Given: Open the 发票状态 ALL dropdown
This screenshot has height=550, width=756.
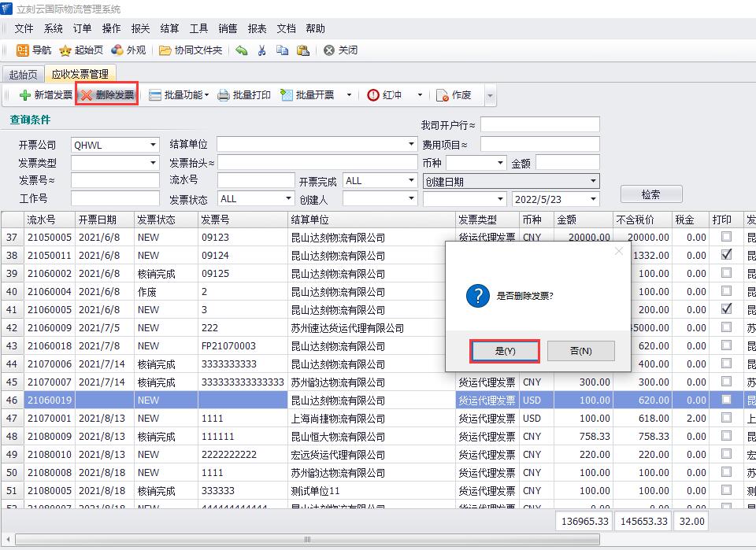Looking at the screenshot, I should 288,199.
